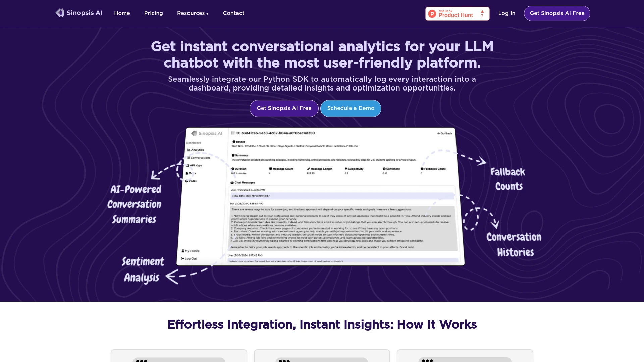Screen dimensions: 644x362
Task: Toggle Sentiment Analysis visibility
Action: click(x=142, y=269)
